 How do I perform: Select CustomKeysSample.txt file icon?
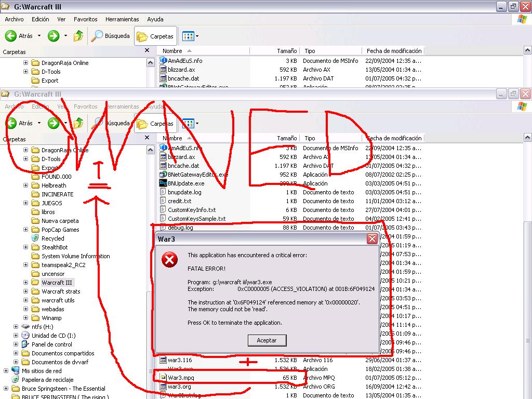click(x=163, y=219)
